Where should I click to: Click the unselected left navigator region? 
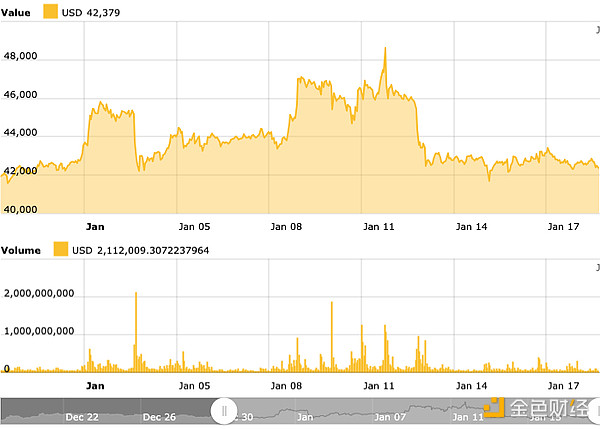(110, 409)
